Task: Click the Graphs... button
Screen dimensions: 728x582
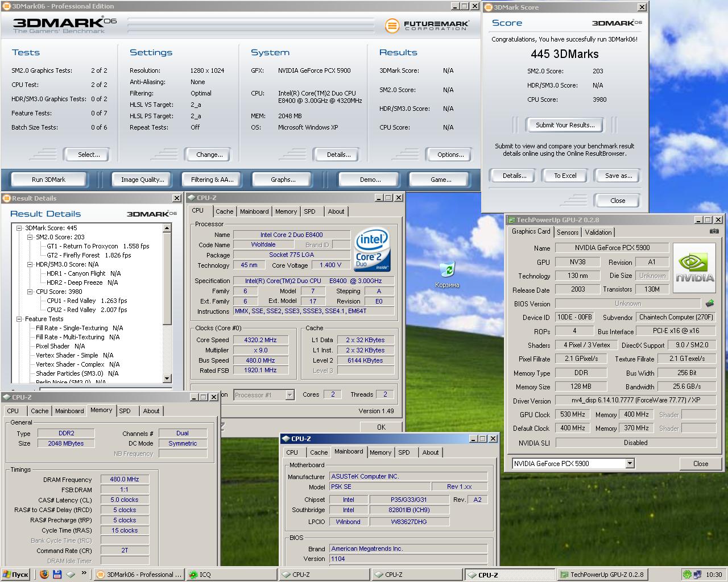Action: (283, 180)
